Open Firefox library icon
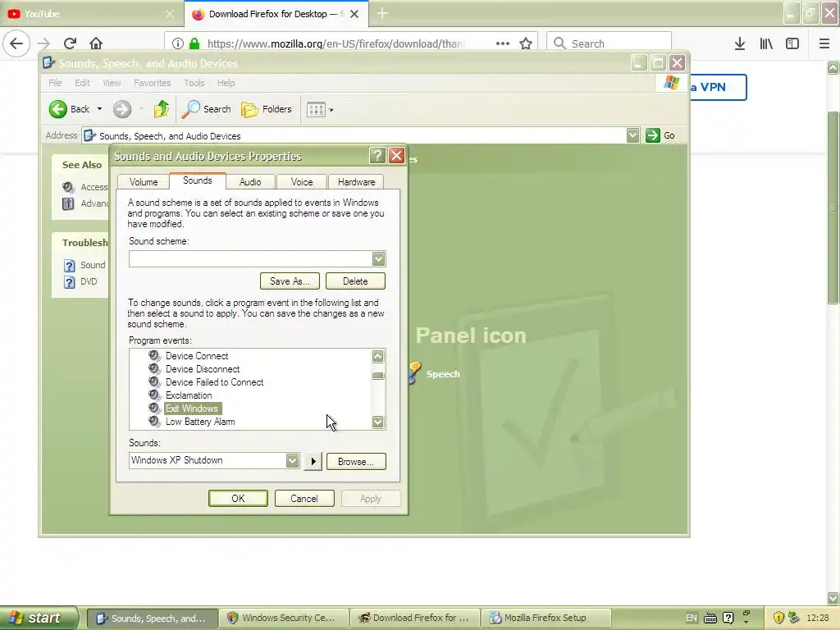840x630 pixels. [x=766, y=43]
